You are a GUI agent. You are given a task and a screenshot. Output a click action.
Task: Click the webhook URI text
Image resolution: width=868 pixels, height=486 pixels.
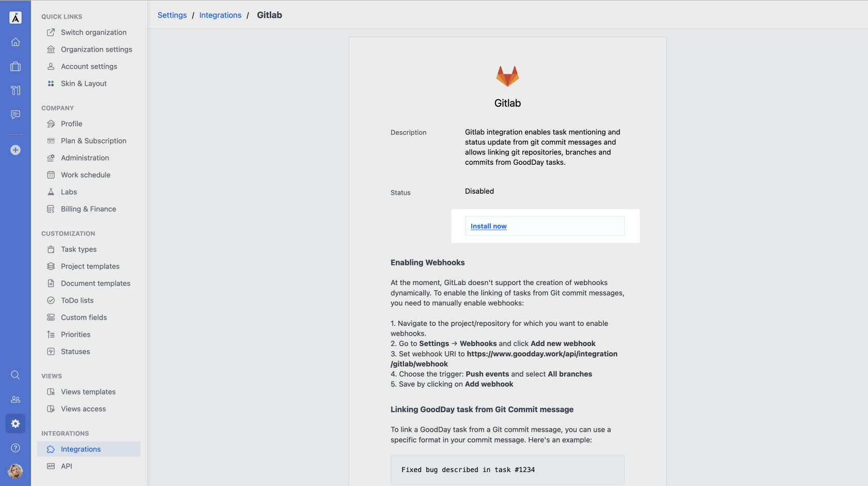click(504, 359)
